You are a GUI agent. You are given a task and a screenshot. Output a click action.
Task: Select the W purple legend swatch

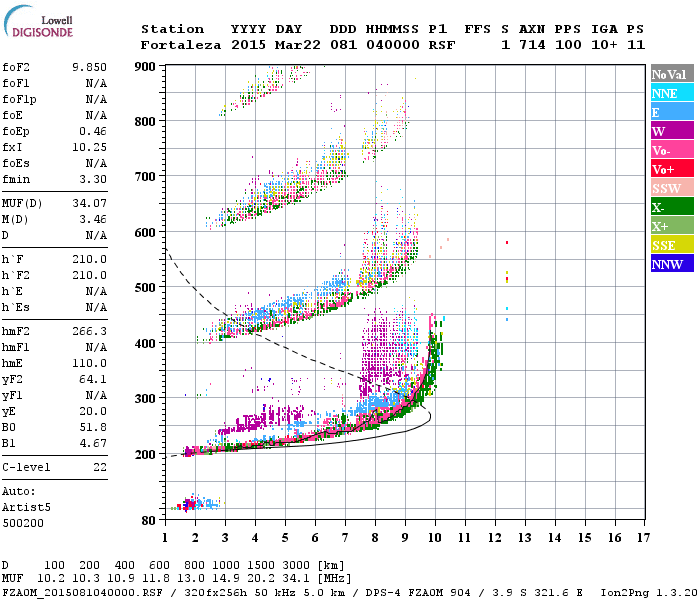pos(672,131)
